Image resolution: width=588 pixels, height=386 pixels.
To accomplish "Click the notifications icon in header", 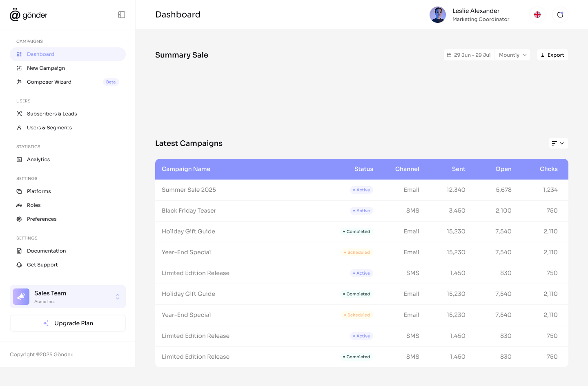I will (560, 15).
